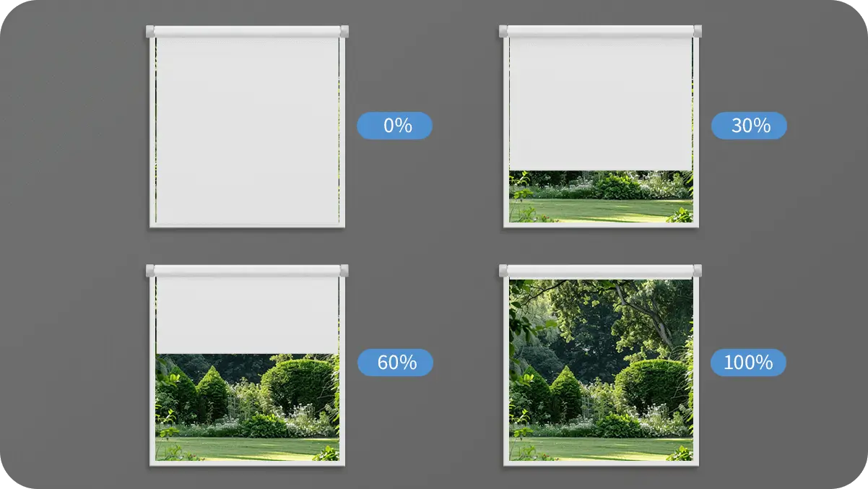Screen dimensions: 868x489
Task: Click right end cap of 0% blind roller
Action: point(344,31)
